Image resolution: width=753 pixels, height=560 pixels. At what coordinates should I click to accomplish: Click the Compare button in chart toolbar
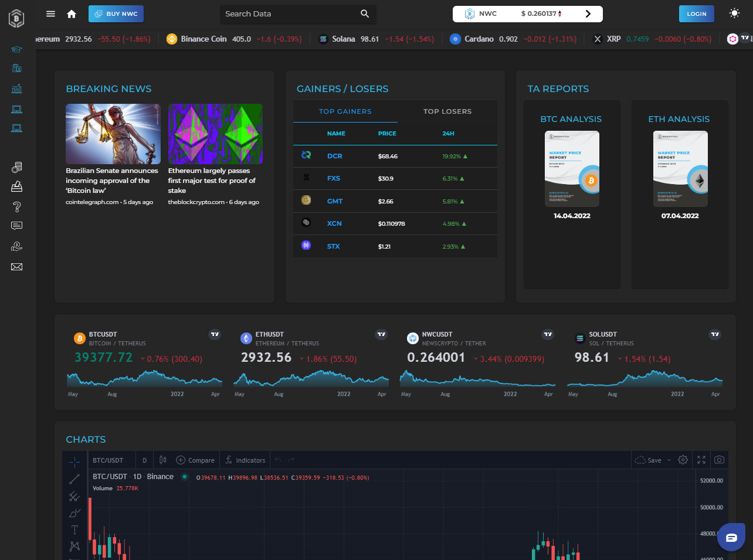point(196,460)
